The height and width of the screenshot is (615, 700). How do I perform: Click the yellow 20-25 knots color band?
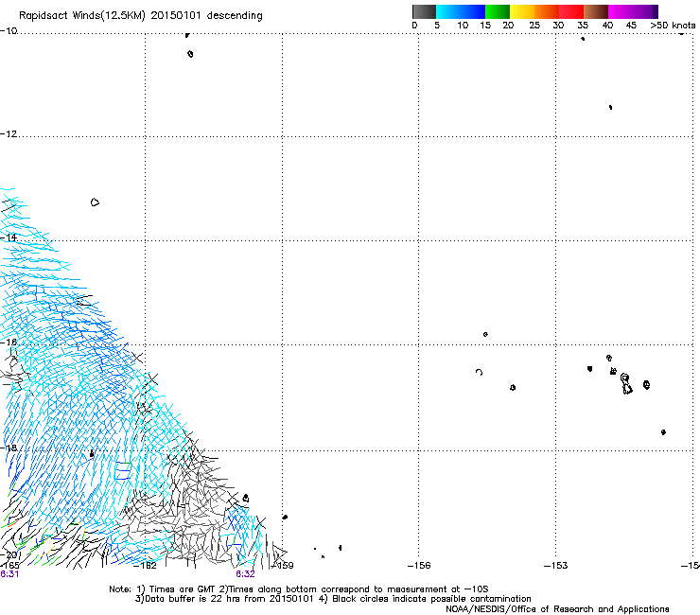(522, 11)
